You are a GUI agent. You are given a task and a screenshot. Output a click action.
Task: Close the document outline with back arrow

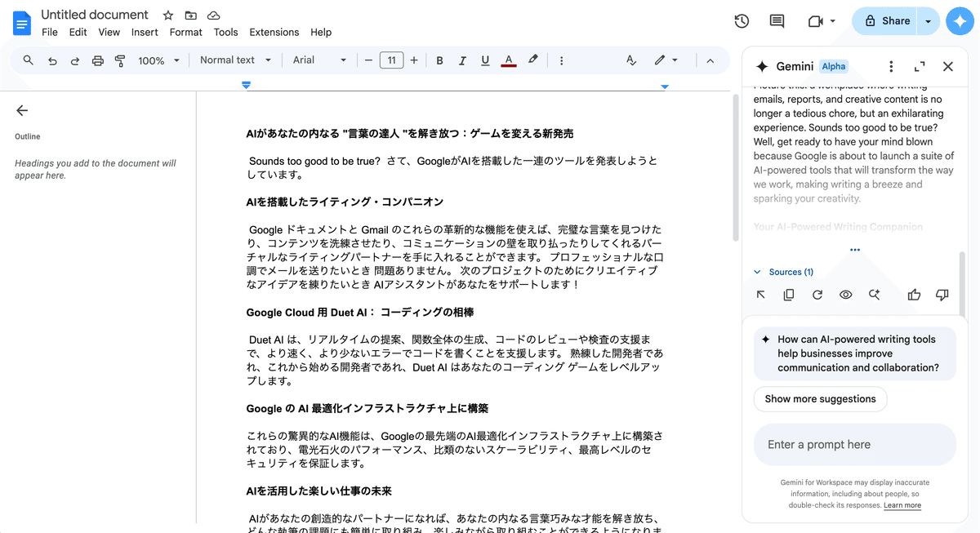[x=22, y=111]
